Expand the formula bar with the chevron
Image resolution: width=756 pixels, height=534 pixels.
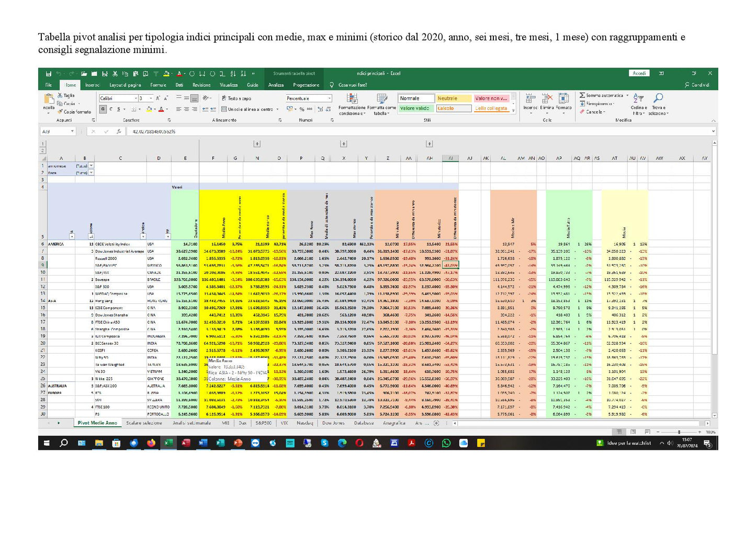[x=713, y=131]
